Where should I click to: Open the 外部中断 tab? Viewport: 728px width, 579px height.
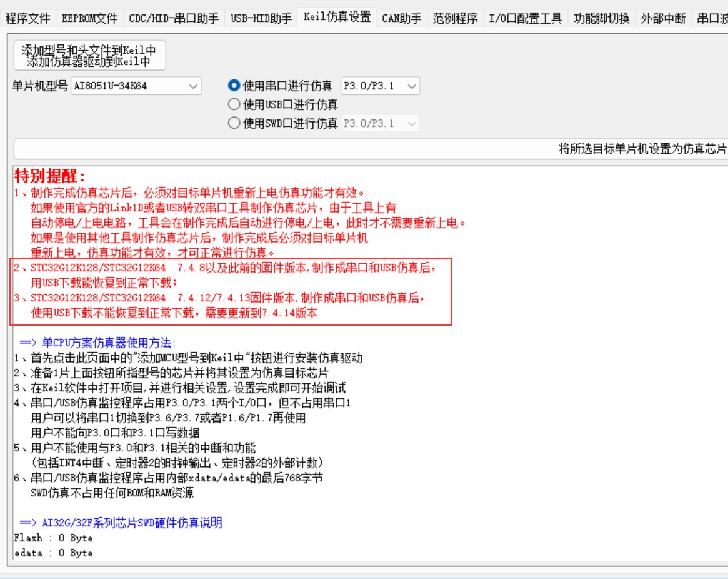pyautogui.click(x=663, y=18)
